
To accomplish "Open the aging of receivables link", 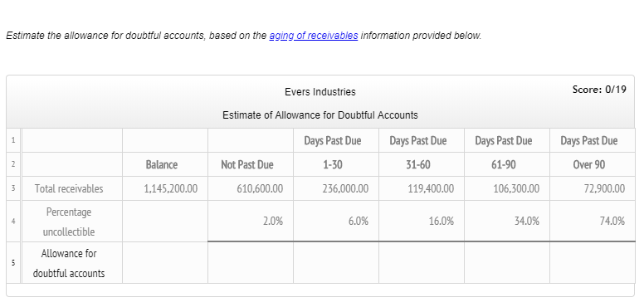I will (314, 36).
